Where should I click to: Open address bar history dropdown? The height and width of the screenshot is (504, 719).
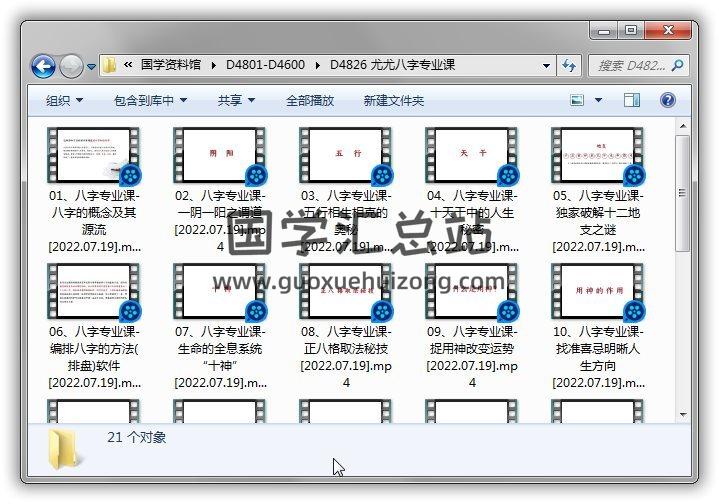pos(546,66)
